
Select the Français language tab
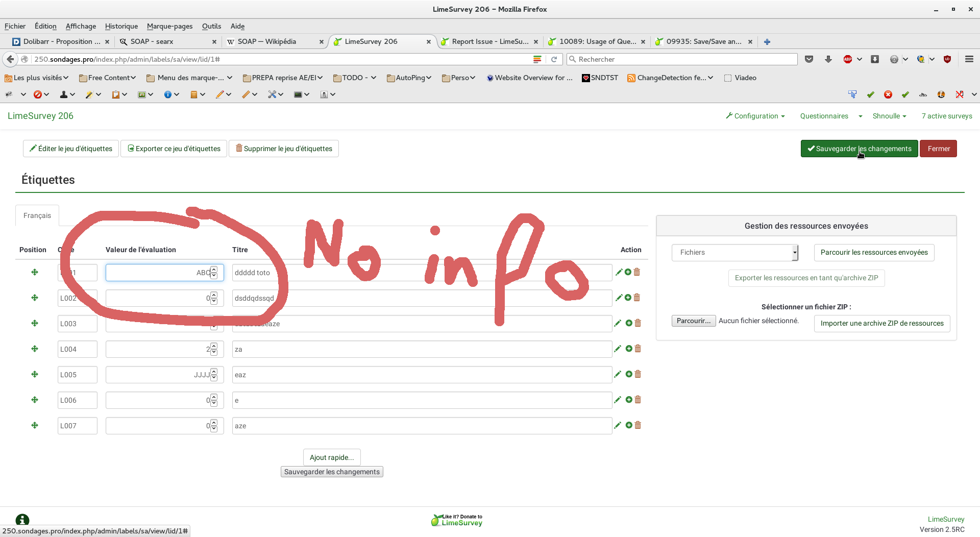(x=37, y=215)
